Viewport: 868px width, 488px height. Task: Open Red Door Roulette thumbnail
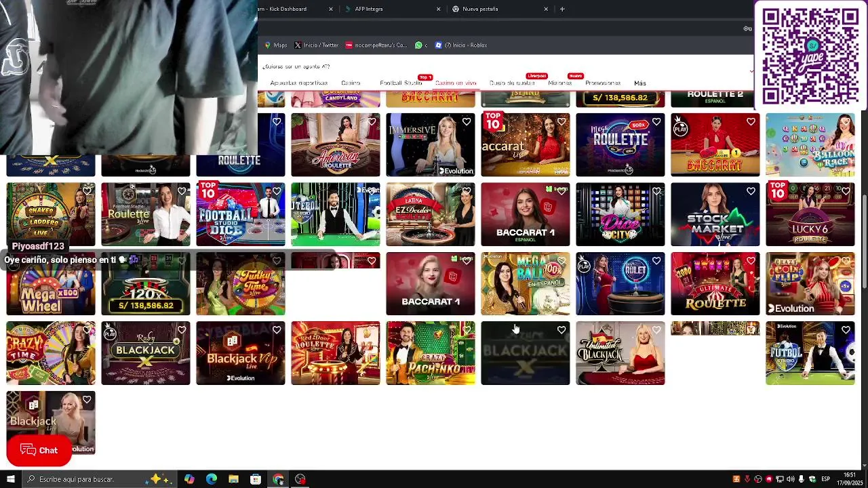coord(336,353)
